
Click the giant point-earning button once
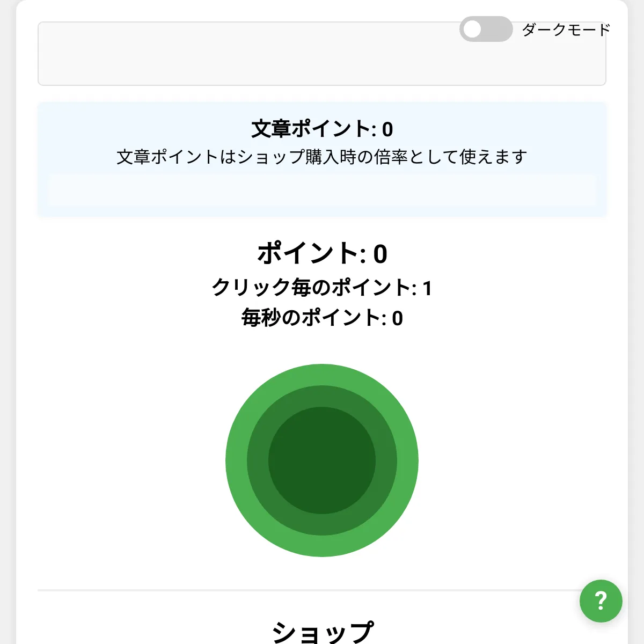click(x=322, y=460)
